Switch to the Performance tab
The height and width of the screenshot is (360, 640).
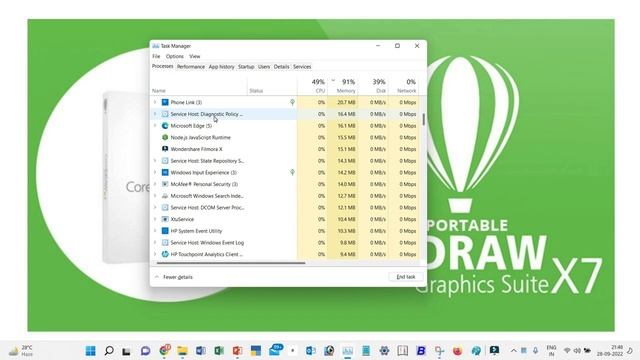tap(191, 67)
